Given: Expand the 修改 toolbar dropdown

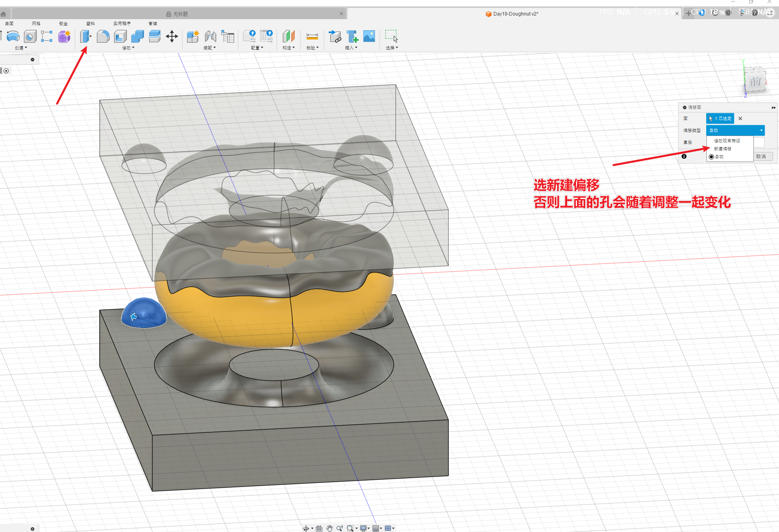Looking at the screenshot, I should click(x=128, y=48).
